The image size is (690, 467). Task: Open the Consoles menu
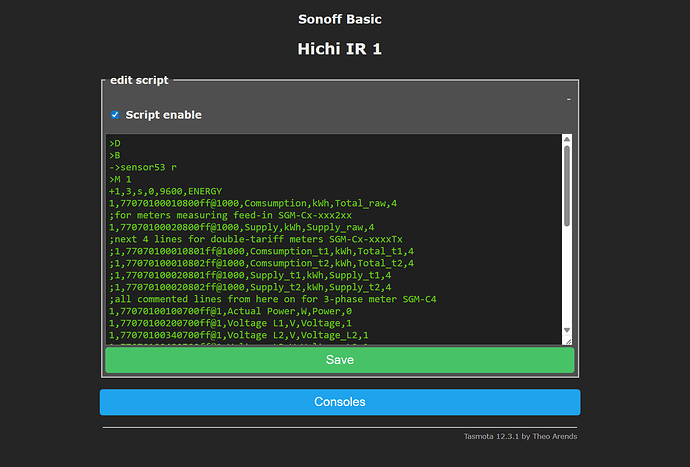coord(339,402)
